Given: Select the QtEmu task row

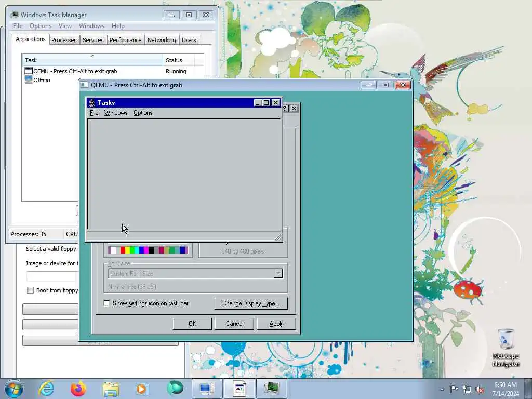Looking at the screenshot, I should point(51,80).
